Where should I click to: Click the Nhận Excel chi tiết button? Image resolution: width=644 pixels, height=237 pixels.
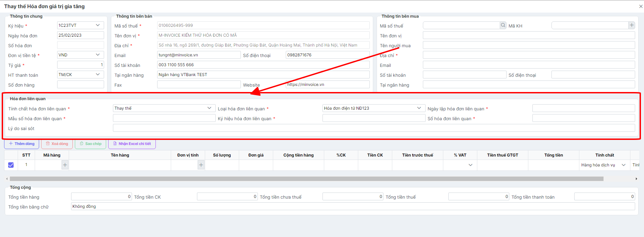pyautogui.click(x=132, y=144)
